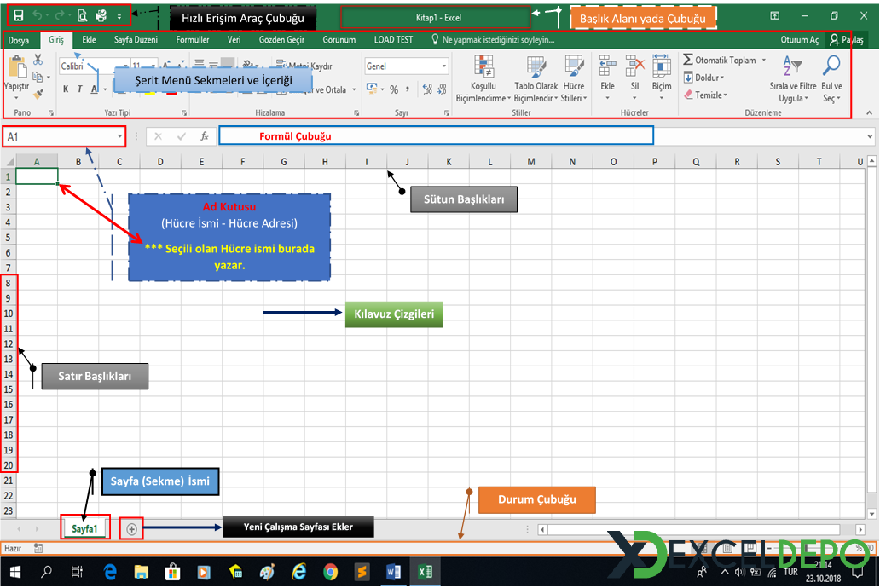This screenshot has width=880, height=588.
Task: Open Customize Quick Access Toolbar dropdown
Action: [x=119, y=17]
